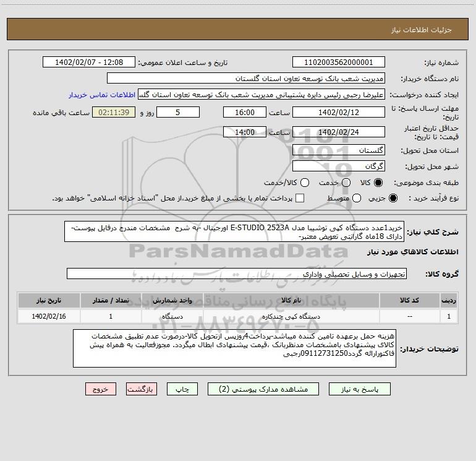Image resolution: width=476 pixels, height=461 pixels.
Task: Click the goods code cell showing --
Action: 409,316
